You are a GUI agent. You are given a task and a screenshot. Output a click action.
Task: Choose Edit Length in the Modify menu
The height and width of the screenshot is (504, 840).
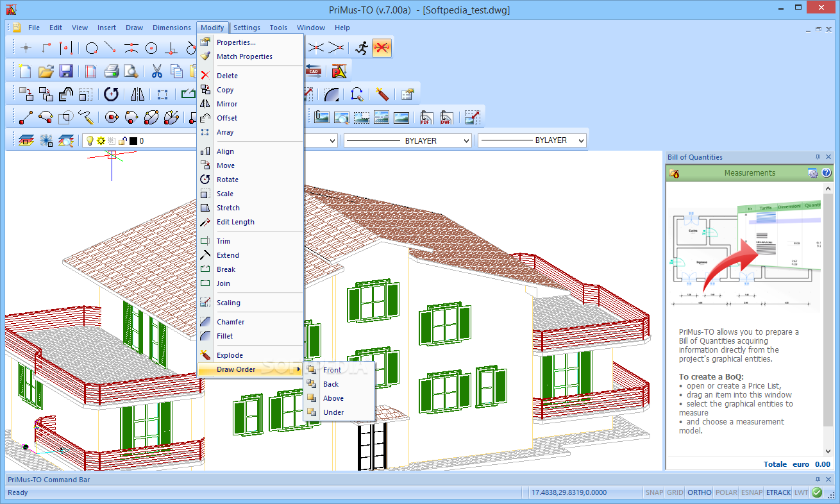[x=250, y=222]
